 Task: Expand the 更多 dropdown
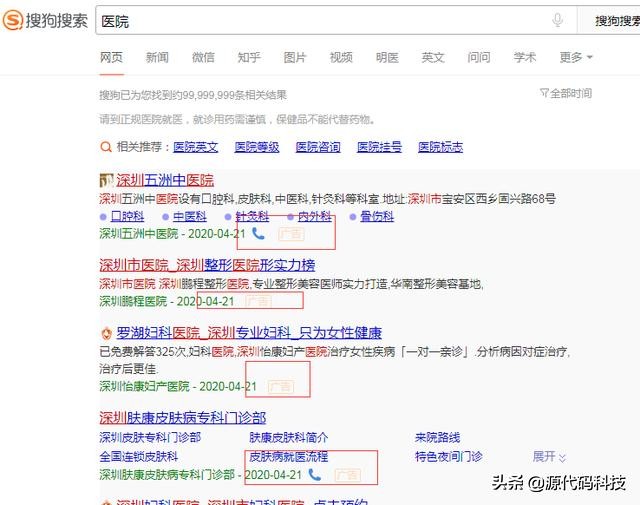point(576,57)
